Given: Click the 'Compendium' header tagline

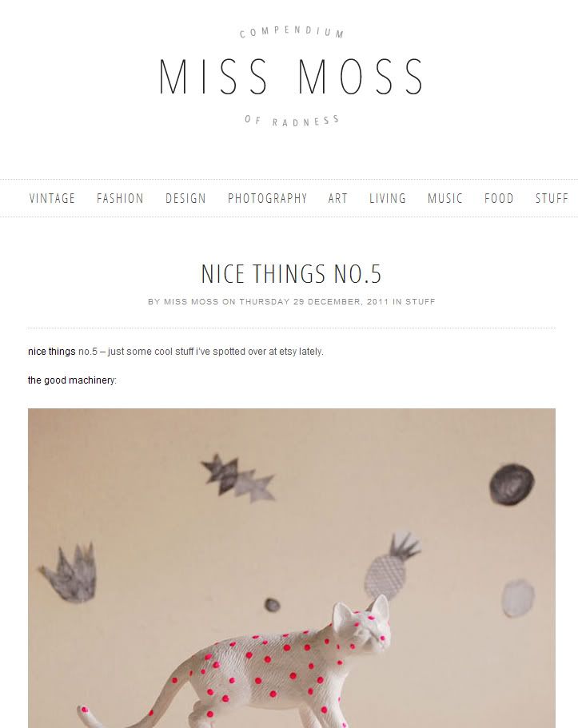Looking at the screenshot, I should pyautogui.click(x=291, y=32).
